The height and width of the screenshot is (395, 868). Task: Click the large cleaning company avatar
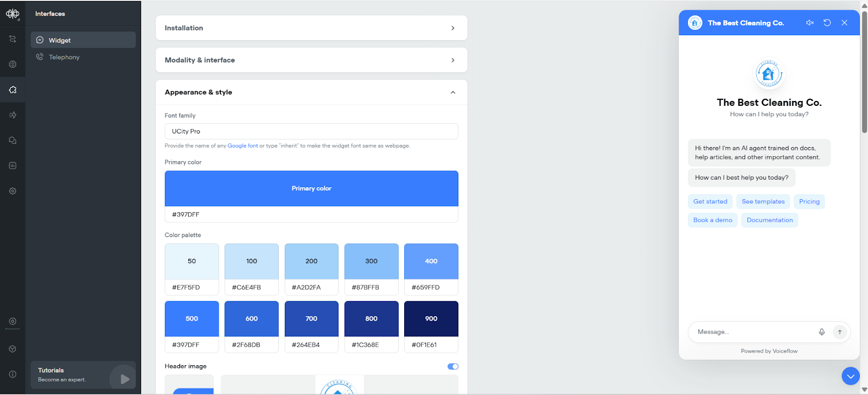(x=769, y=74)
